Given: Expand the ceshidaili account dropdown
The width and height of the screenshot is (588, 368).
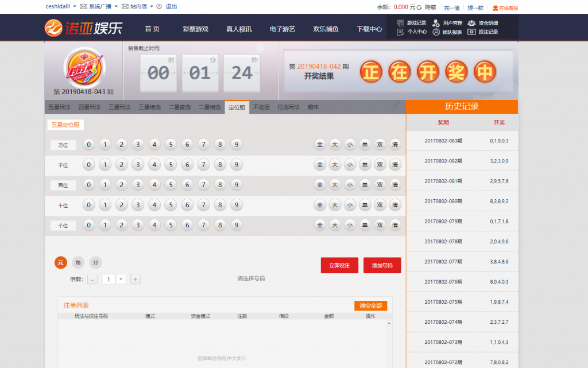Looking at the screenshot, I should (75, 7).
